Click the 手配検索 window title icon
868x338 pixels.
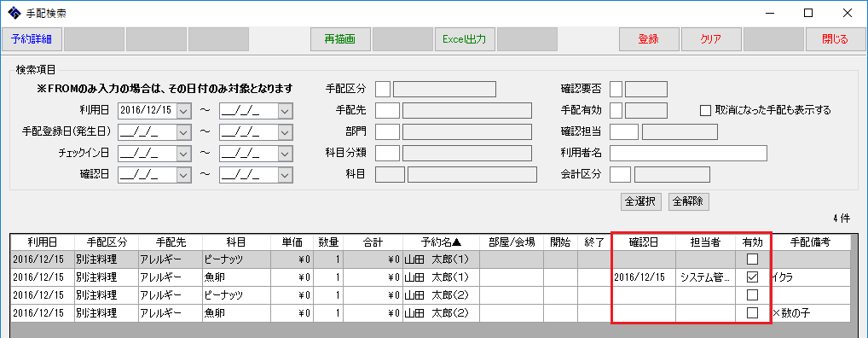coord(14,12)
